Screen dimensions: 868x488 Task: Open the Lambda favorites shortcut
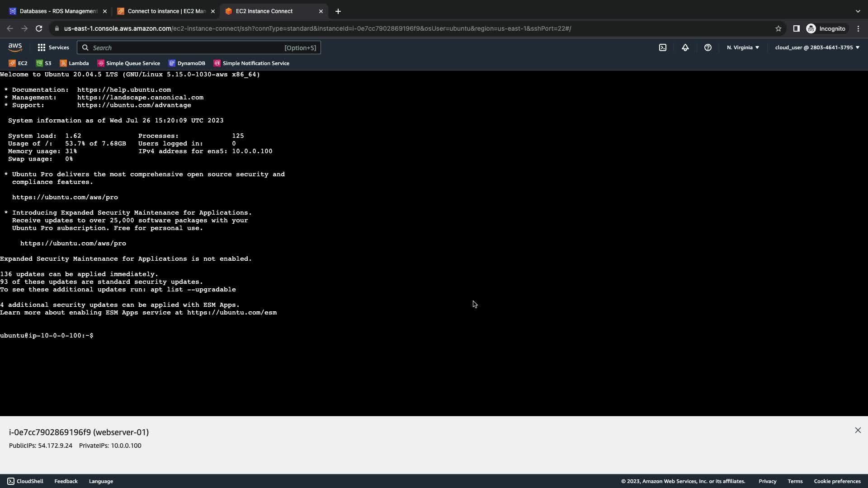point(74,63)
